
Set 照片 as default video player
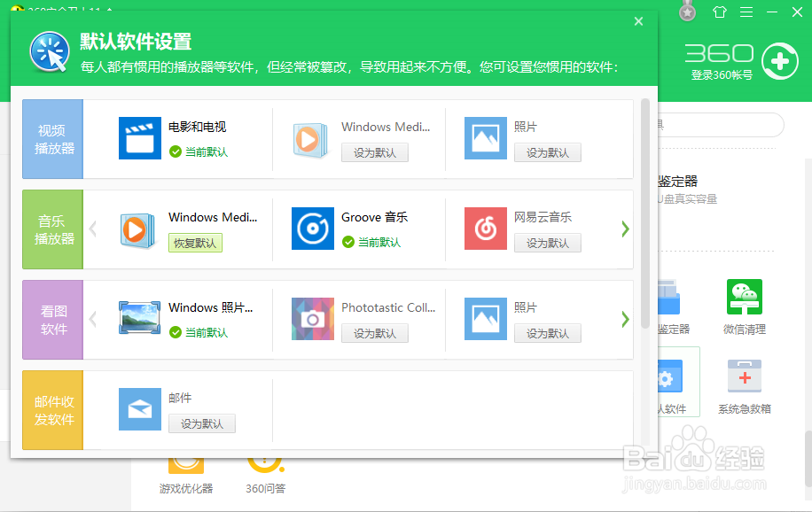tap(547, 152)
